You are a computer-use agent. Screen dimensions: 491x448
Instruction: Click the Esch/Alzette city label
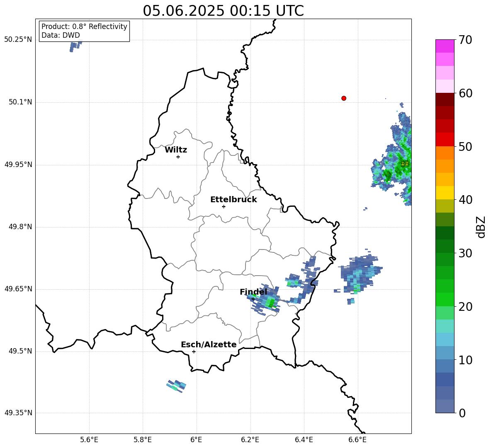[209, 344]
